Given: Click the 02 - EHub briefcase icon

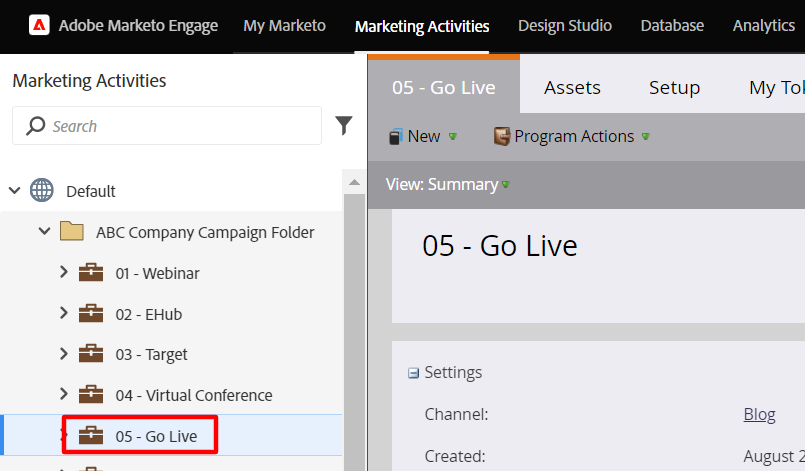Looking at the screenshot, I should click(x=91, y=313).
